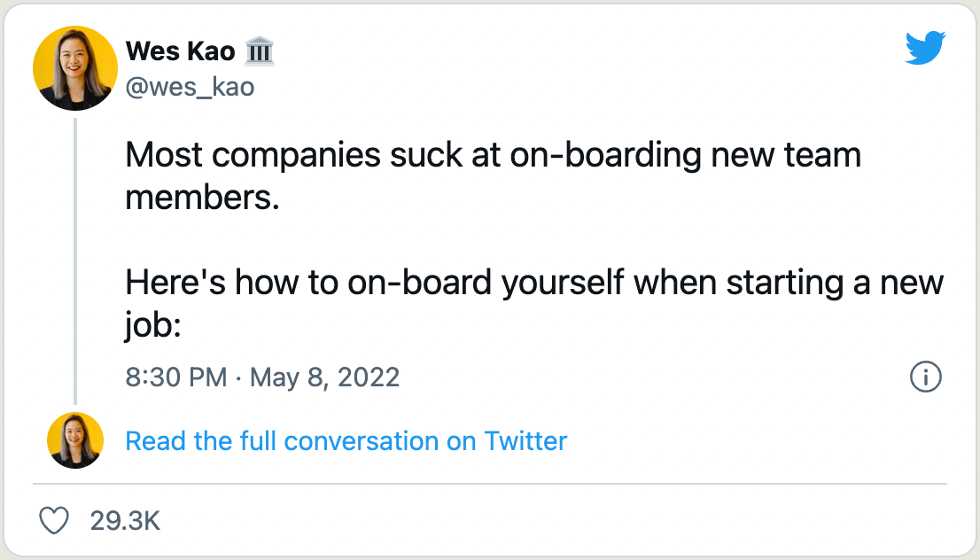Read the full conversation on Twitter
980x560 pixels.
click(346, 440)
